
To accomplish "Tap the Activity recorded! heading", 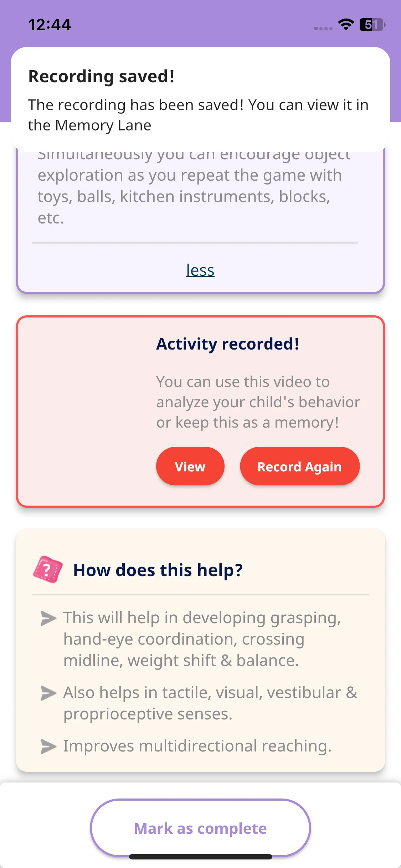I will [x=228, y=344].
